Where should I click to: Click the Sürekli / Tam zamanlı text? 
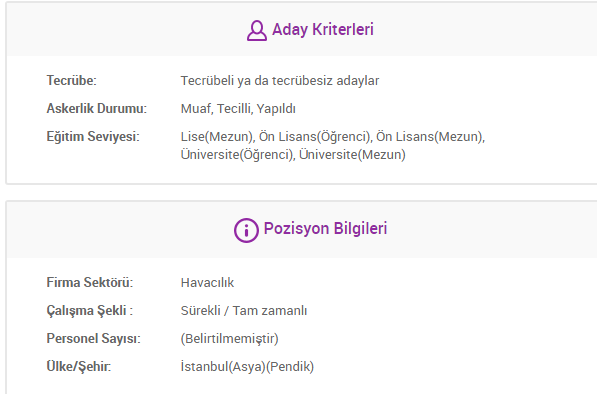click(x=244, y=311)
